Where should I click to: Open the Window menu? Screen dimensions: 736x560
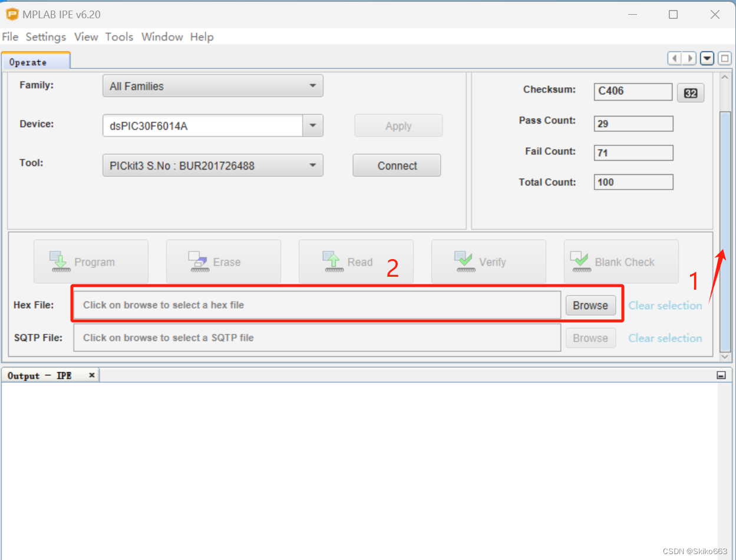coord(162,37)
